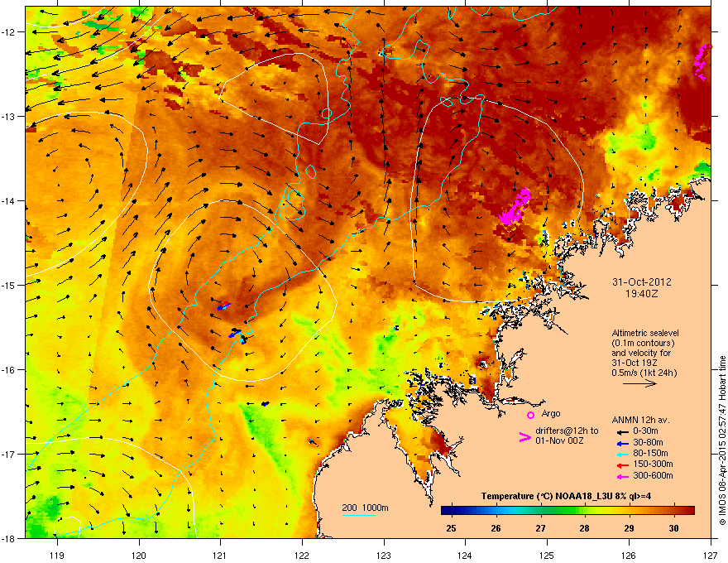Click the '30-80m' depth label
This screenshot has height=563, width=728.
click(x=648, y=443)
